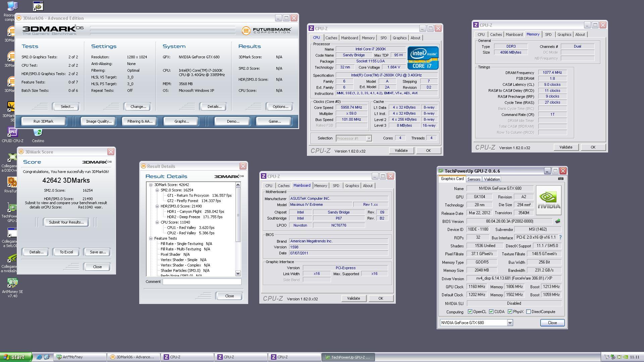Click Run 3DMark button
The height and width of the screenshot is (362, 644).
pos(43,121)
